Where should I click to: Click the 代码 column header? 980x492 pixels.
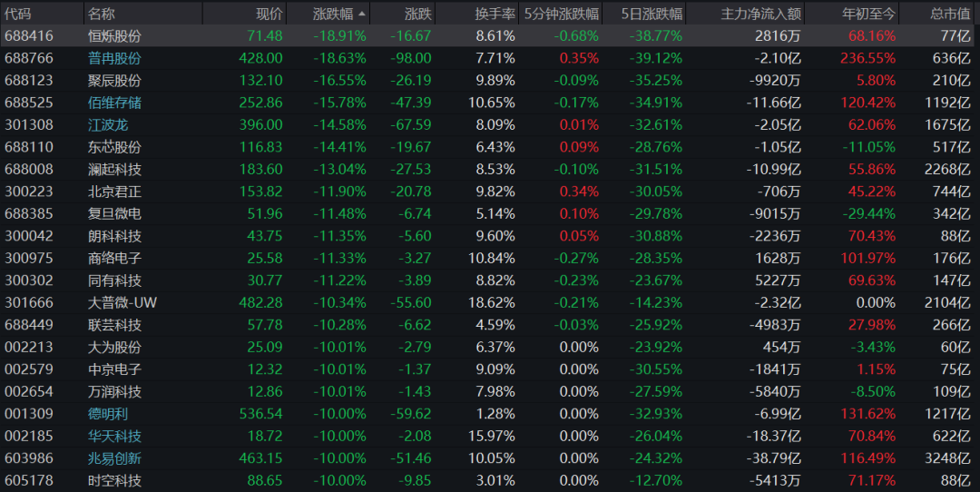click(x=17, y=14)
